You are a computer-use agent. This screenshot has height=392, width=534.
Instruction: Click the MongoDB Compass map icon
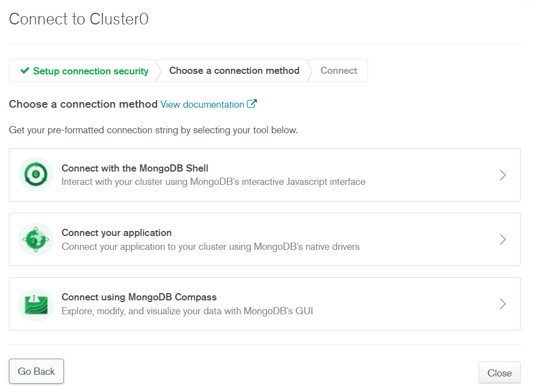[x=36, y=304]
